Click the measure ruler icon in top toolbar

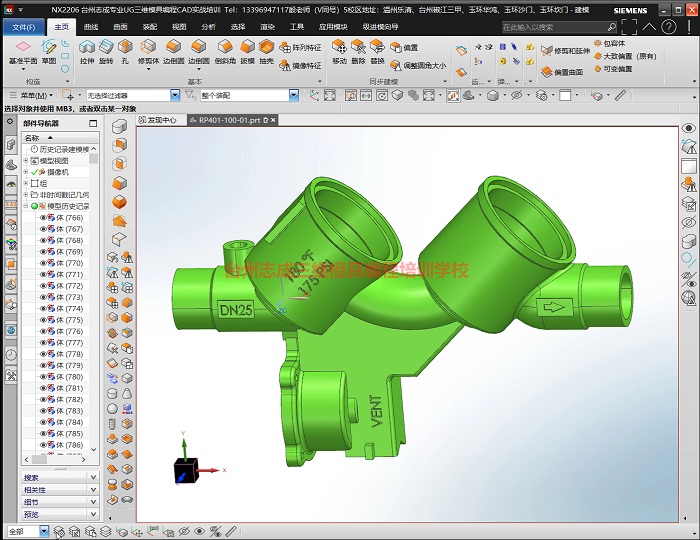[620, 95]
